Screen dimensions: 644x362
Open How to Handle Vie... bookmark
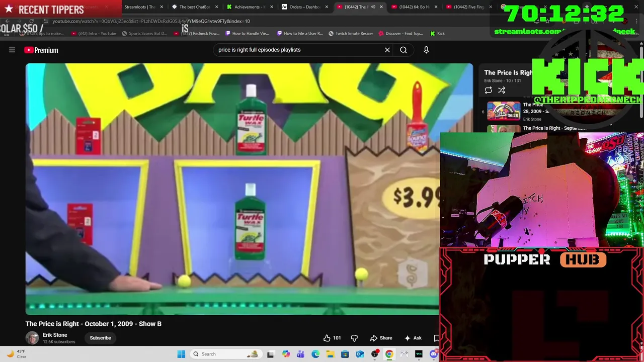pyautogui.click(x=247, y=33)
